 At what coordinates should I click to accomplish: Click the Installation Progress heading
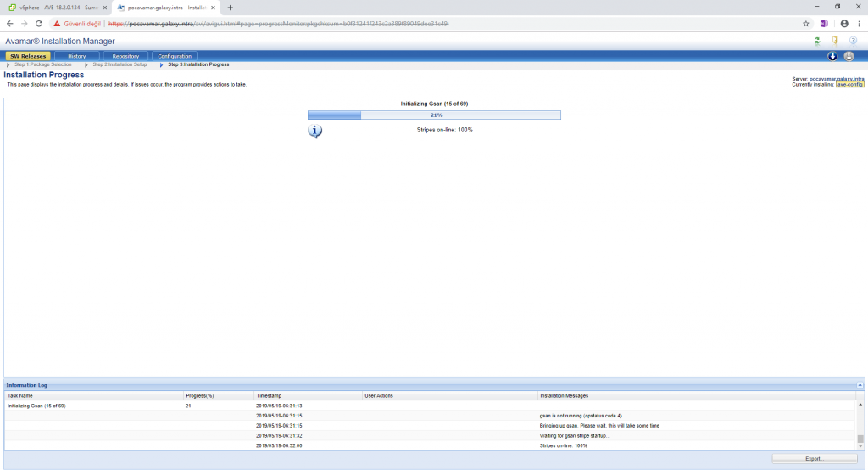(44, 75)
